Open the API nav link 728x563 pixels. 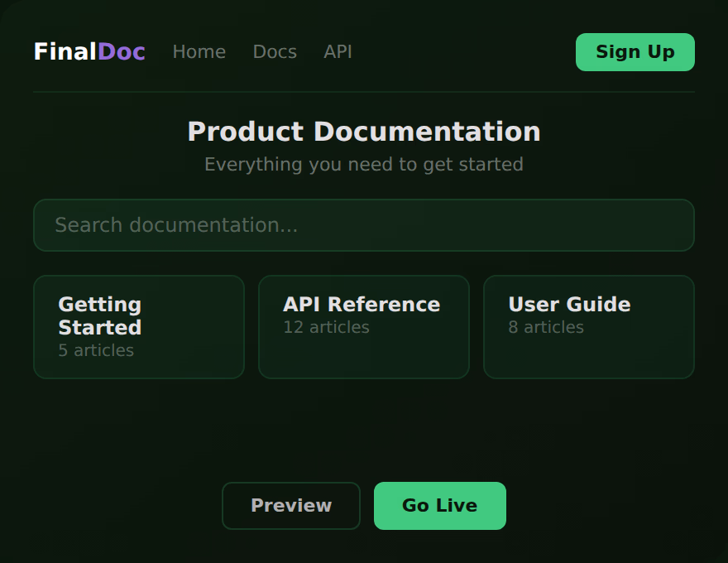click(x=338, y=52)
